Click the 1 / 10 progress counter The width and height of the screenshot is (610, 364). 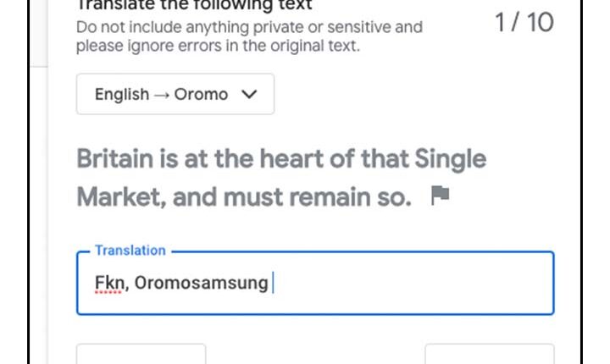point(524,22)
